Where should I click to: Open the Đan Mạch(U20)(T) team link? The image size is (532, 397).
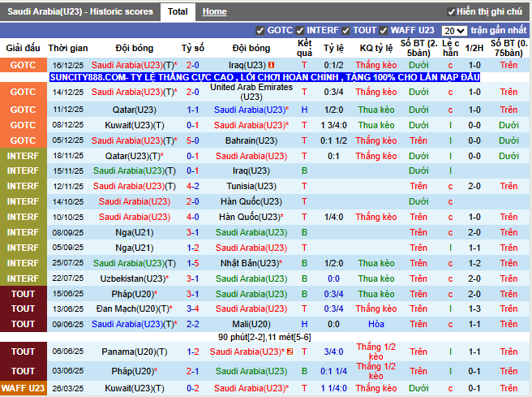135,309
